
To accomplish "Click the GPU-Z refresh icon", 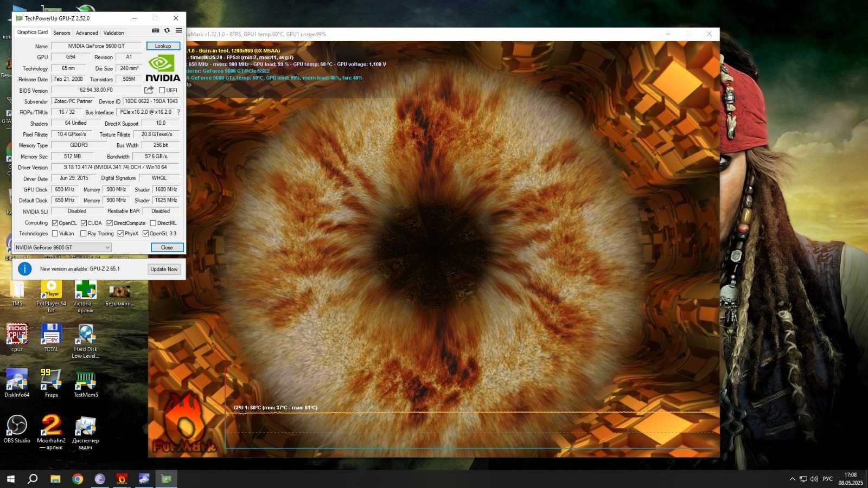I will coord(167,30).
